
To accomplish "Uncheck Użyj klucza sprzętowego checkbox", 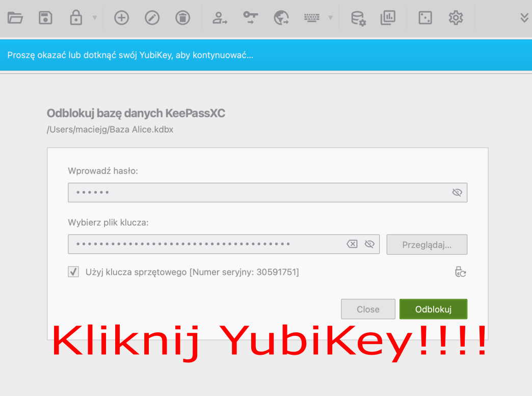I will point(74,272).
